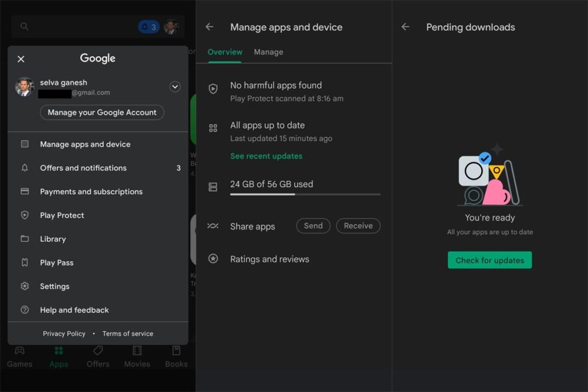Click the Share apps arrows icon
This screenshot has width=588, height=392.
point(213,226)
